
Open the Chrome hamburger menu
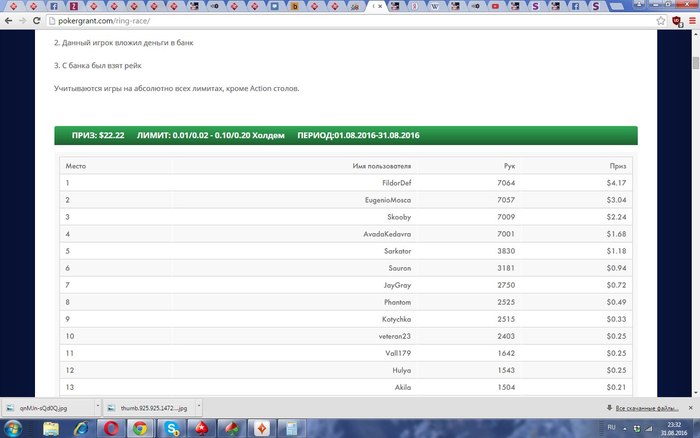(x=692, y=21)
